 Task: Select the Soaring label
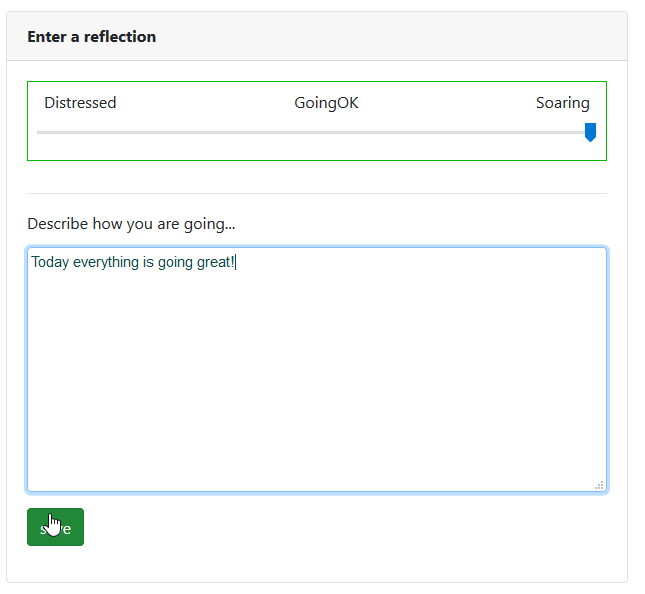pos(562,103)
